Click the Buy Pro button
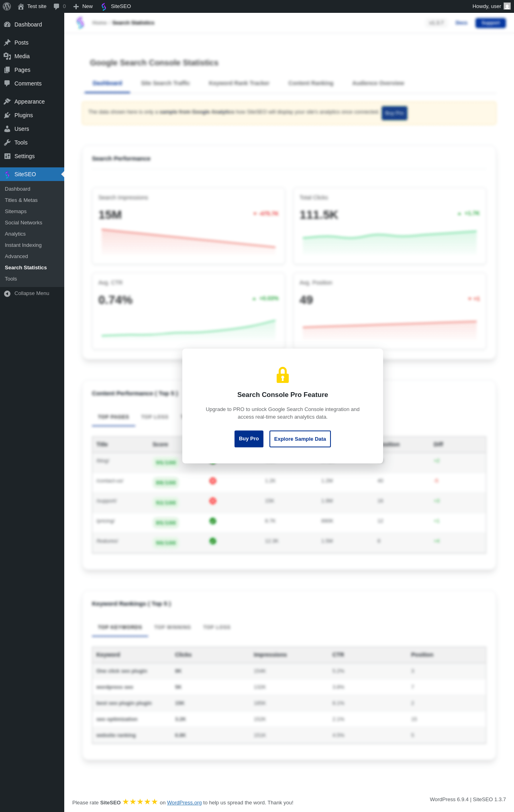This screenshot has width=514, height=812. (249, 439)
